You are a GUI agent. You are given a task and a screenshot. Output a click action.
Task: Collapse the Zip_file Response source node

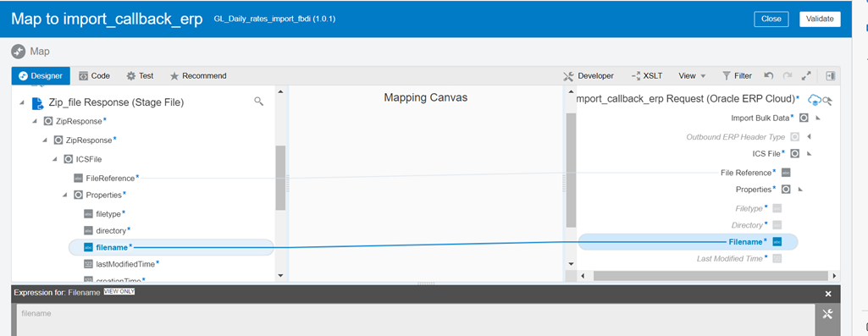coord(22,103)
